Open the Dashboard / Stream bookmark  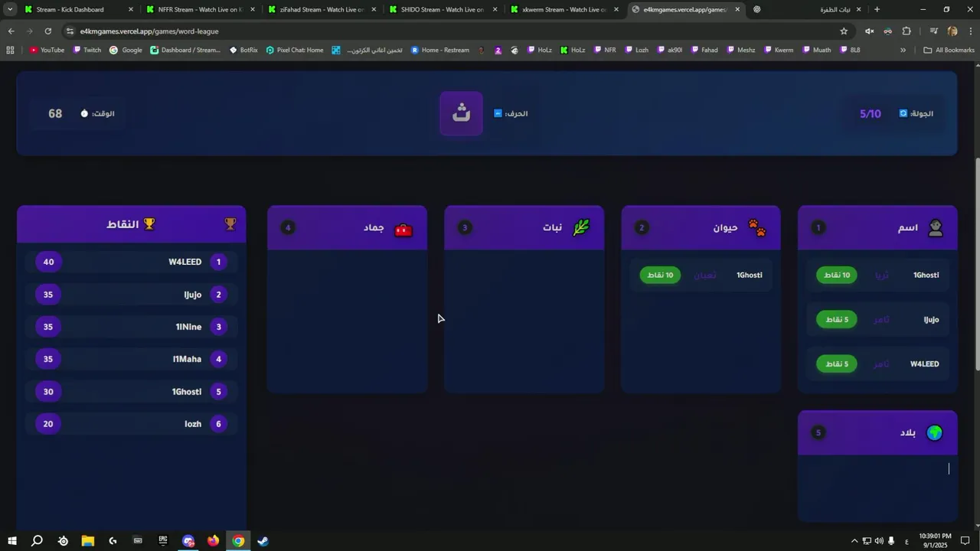pos(185,50)
